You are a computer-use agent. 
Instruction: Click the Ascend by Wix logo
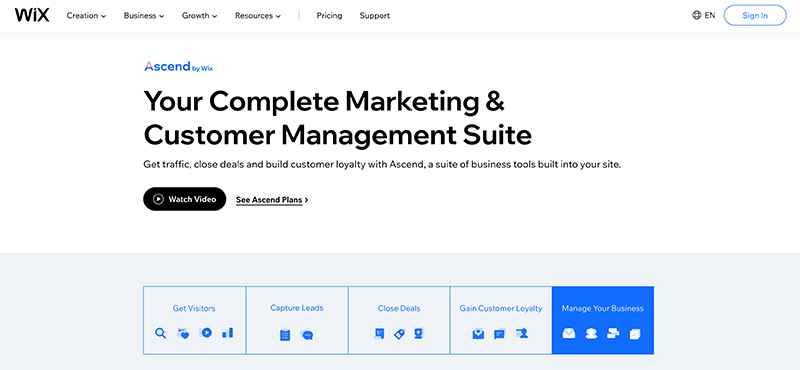179,67
